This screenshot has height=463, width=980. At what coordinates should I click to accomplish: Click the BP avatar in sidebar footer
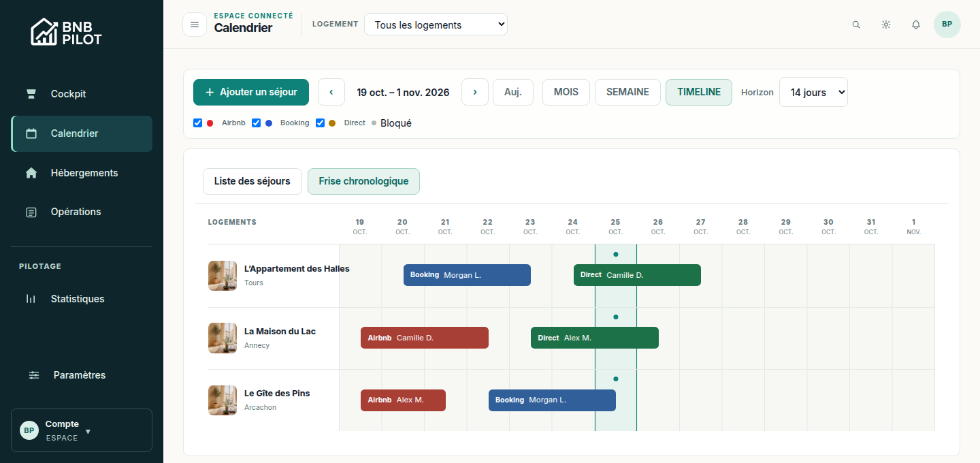click(29, 430)
